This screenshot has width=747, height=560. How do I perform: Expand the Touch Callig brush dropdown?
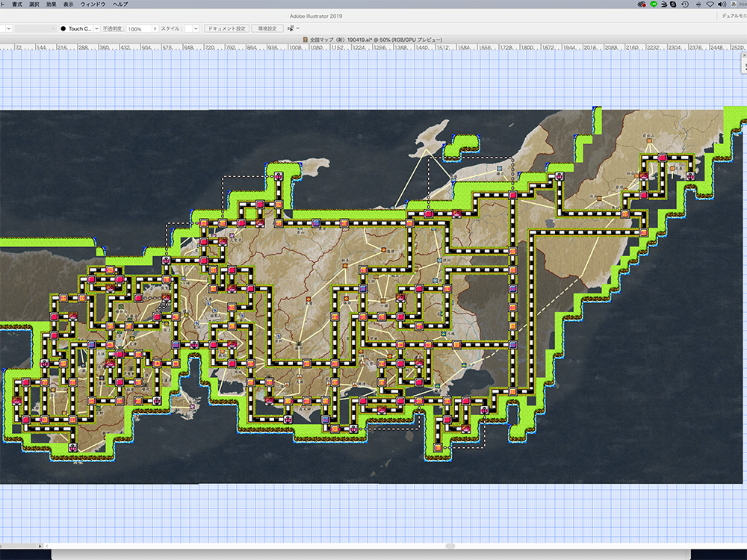pos(96,28)
